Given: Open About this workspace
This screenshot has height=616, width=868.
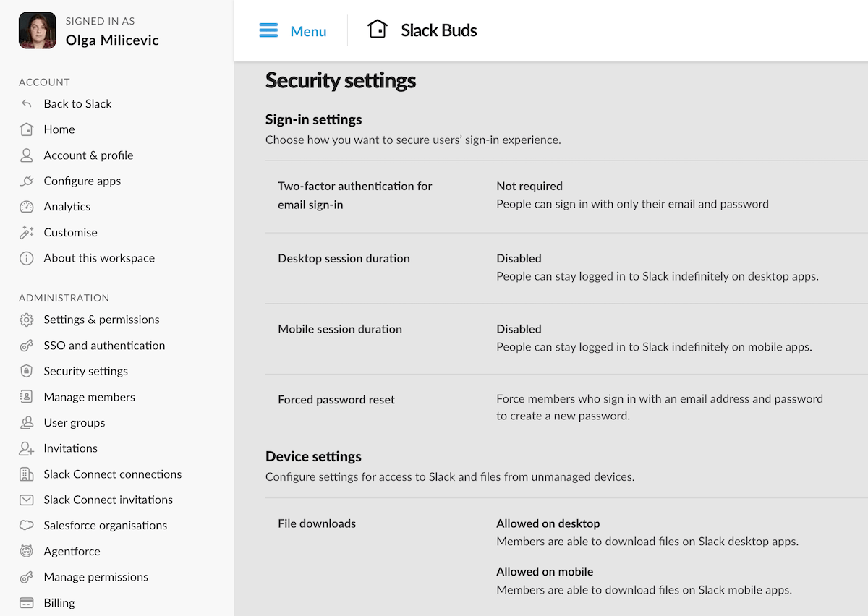Looking at the screenshot, I should click(x=99, y=258).
